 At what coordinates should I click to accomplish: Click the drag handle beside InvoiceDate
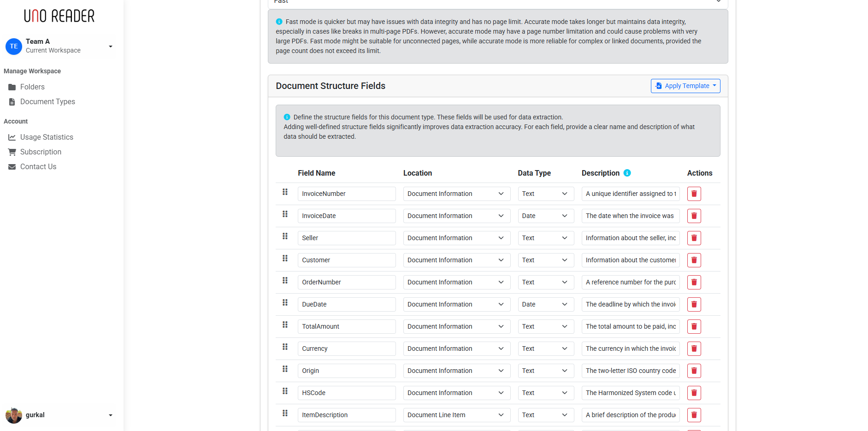285,214
